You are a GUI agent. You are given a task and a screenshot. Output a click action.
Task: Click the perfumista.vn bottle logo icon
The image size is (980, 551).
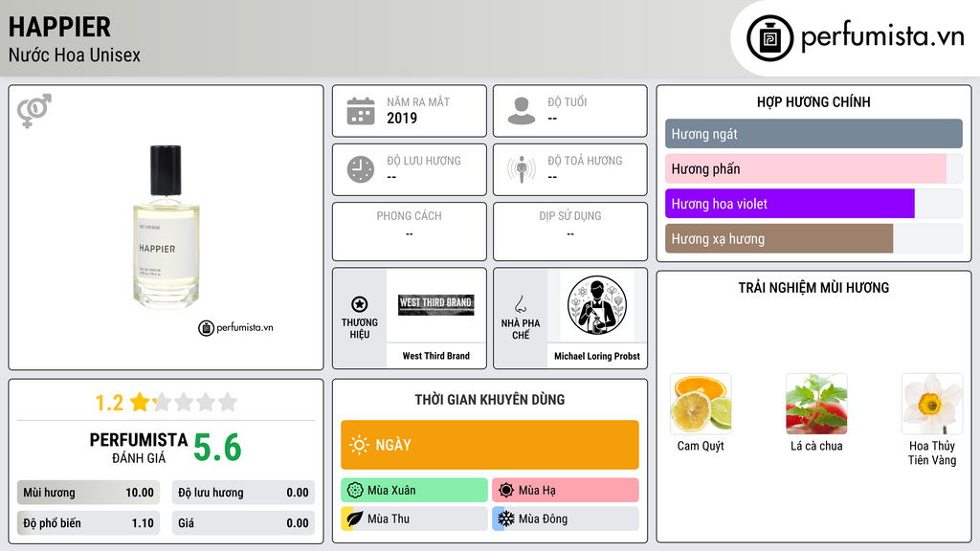(x=769, y=38)
